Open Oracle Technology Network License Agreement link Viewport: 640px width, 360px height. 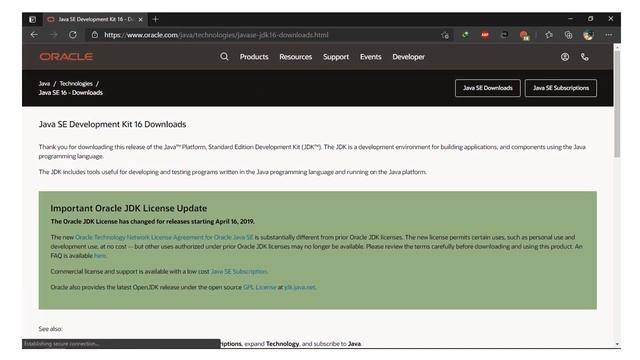(164, 237)
